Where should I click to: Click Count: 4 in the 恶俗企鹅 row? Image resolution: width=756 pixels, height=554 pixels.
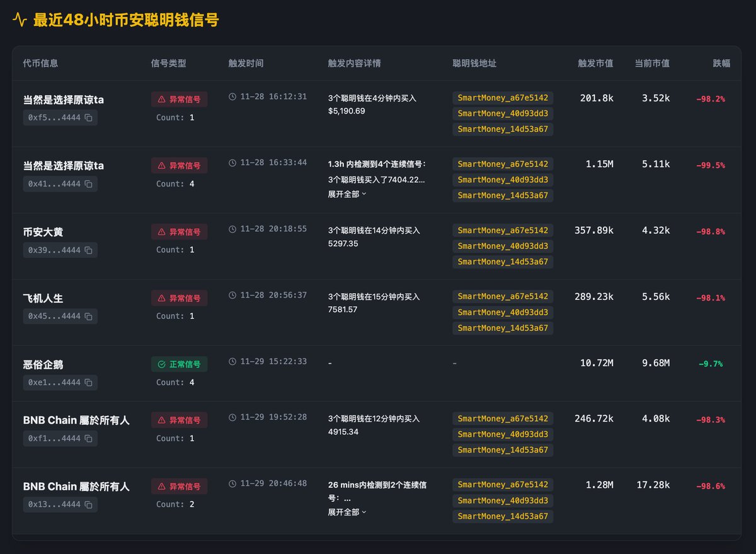click(175, 382)
